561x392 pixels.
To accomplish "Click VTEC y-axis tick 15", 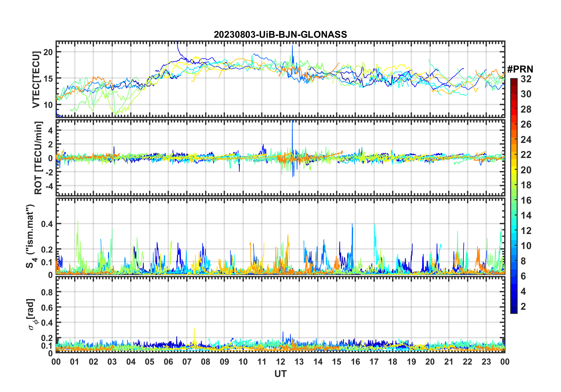I will point(48,78).
